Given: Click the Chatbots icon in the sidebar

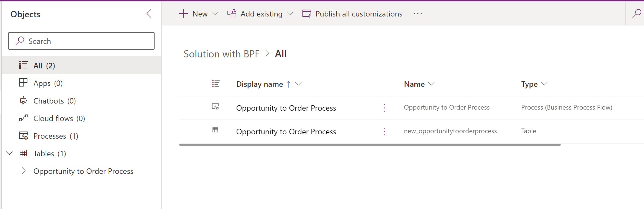Looking at the screenshot, I should (x=23, y=101).
